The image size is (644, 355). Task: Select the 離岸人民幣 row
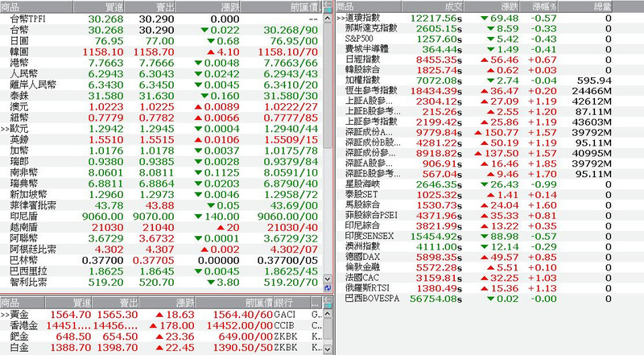point(160,85)
